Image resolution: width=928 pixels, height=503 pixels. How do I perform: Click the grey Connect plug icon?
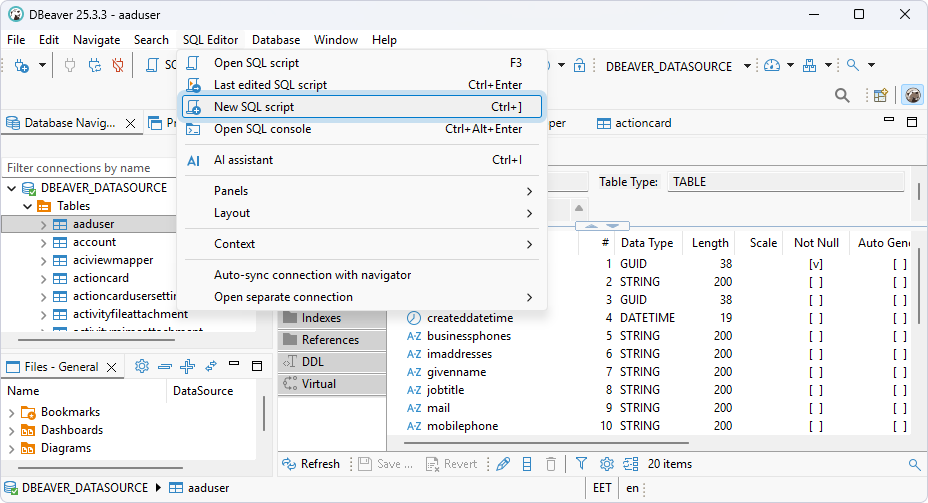click(x=70, y=65)
